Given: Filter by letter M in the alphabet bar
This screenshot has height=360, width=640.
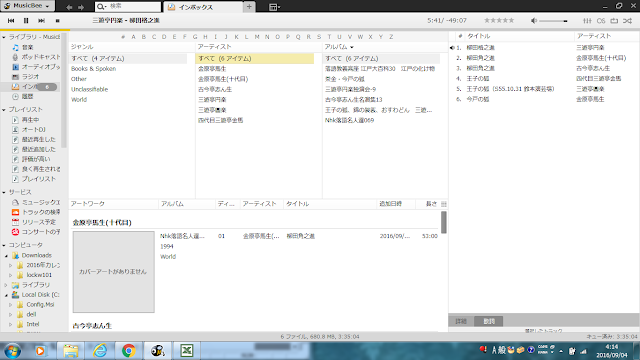Looking at the screenshot, I should coord(257,37).
